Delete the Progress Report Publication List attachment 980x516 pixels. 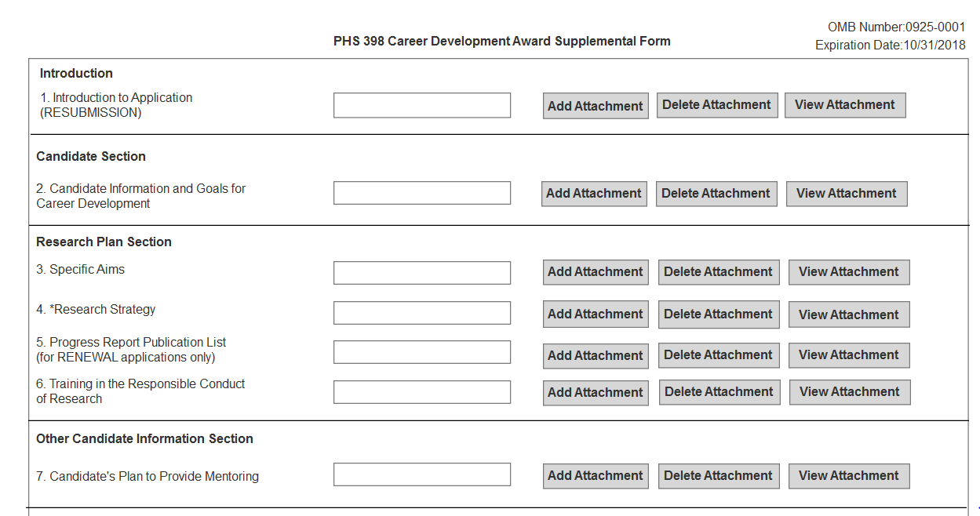tap(719, 355)
